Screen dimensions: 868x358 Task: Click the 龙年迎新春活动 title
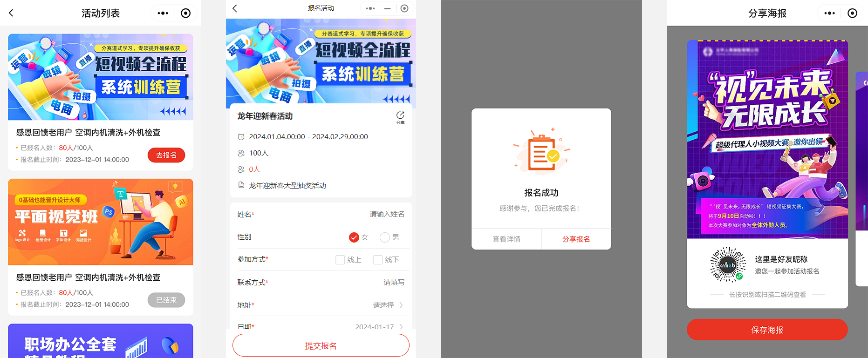point(265,116)
